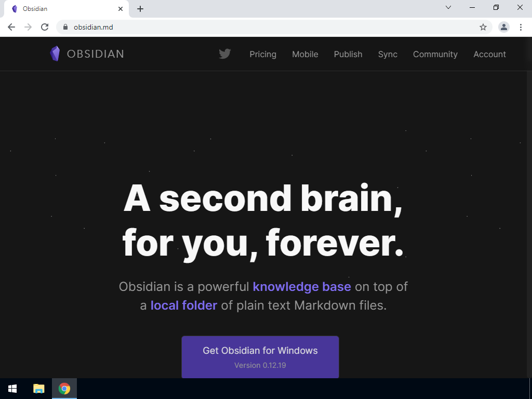Follow the 'knowledge base' link

[x=302, y=287]
